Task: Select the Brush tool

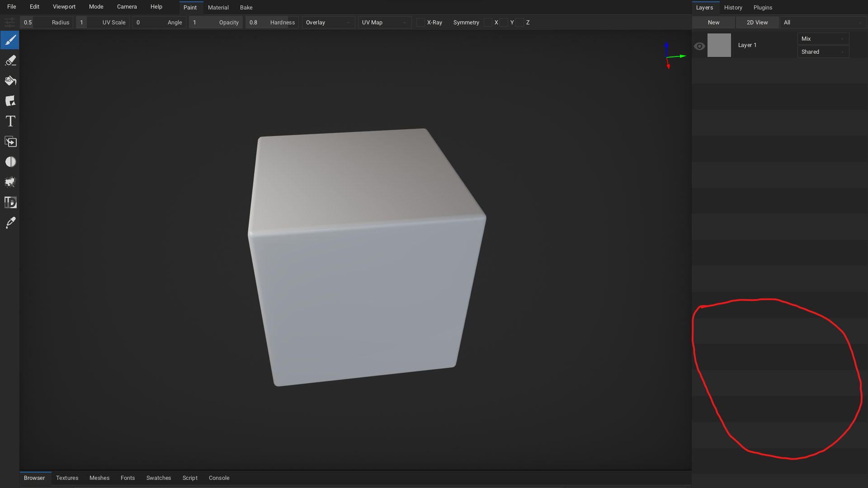Action: pos(10,40)
